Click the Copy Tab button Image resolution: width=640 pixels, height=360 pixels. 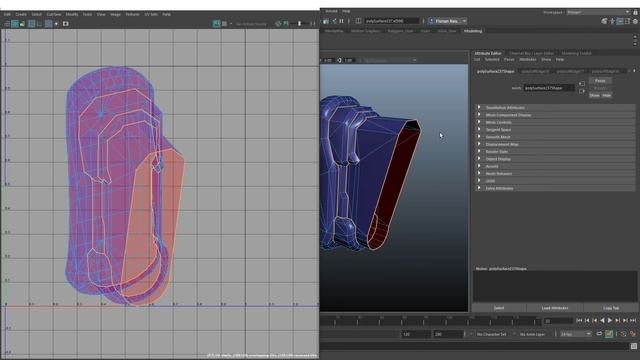[x=611, y=308]
